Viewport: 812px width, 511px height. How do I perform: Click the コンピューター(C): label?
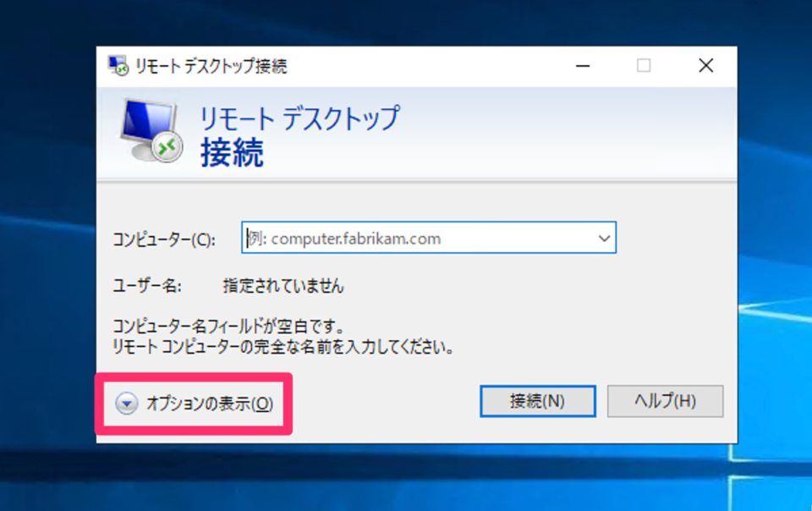tap(163, 239)
